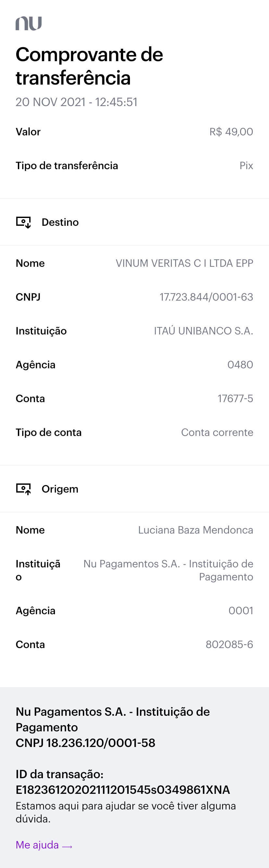Screen dimensions: 269x868
Task: Click origin account number 802085-6
Action: 229,644
